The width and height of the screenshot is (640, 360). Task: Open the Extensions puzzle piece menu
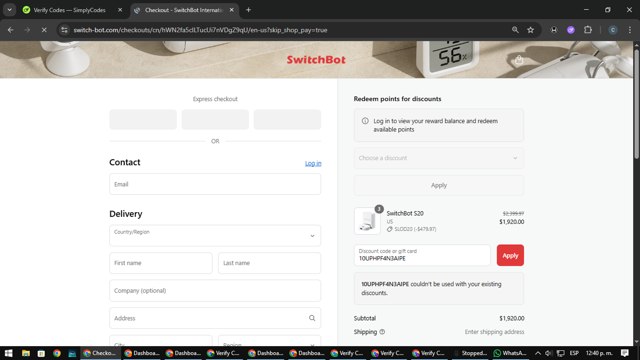(588, 30)
